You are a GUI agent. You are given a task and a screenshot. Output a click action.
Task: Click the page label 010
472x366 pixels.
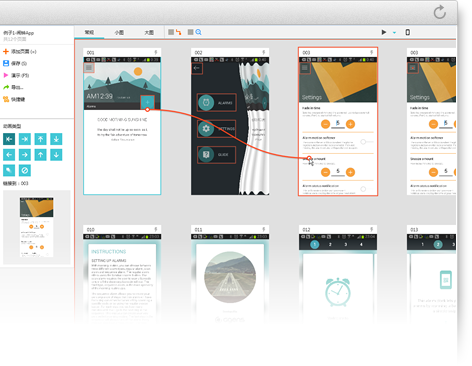(90, 230)
